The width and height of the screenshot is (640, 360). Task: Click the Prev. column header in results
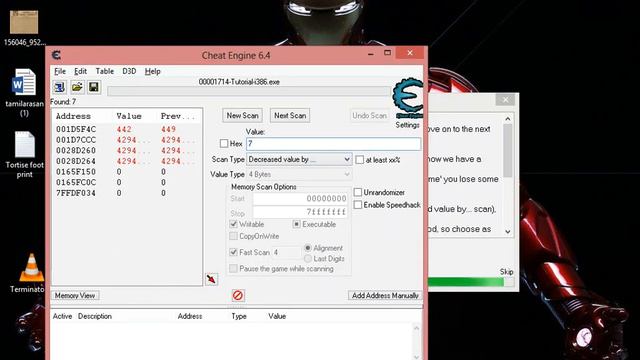(178, 116)
